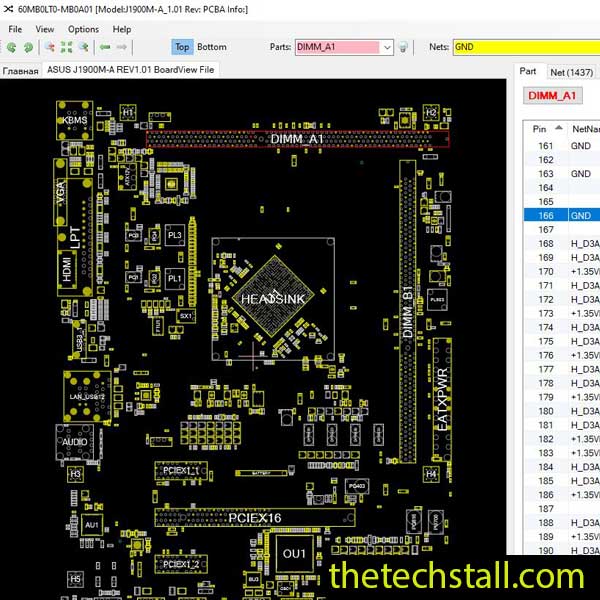Click the KBMS connector on board
600x600 pixels.
pos(75,120)
